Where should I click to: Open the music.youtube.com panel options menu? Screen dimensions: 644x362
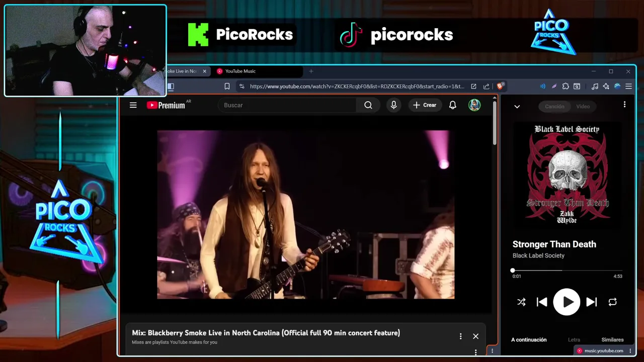coord(630,351)
